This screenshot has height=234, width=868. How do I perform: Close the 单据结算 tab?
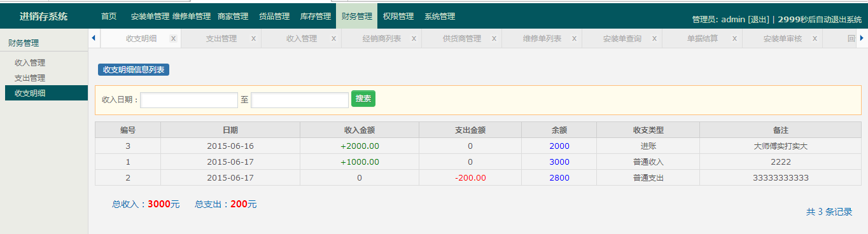734,39
